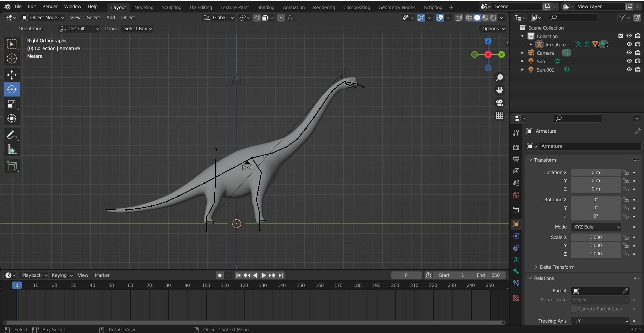
Task: Click the outliner search field
Action: 573,17
